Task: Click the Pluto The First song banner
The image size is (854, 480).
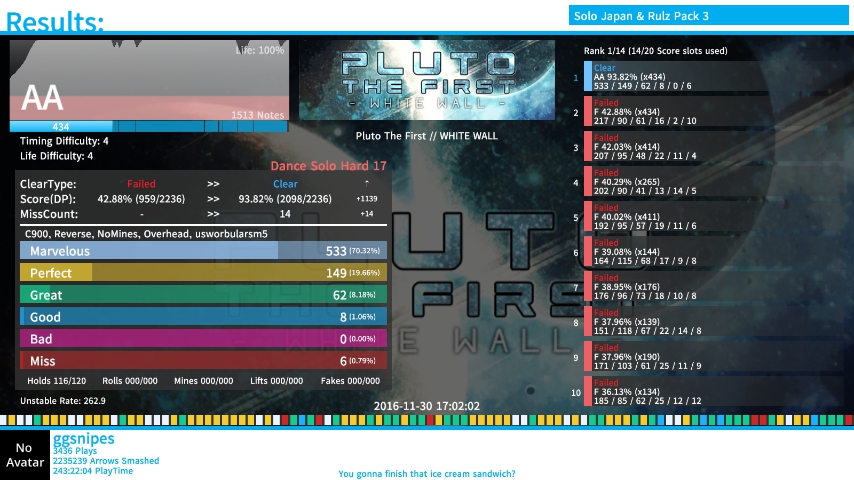Action: [x=427, y=79]
